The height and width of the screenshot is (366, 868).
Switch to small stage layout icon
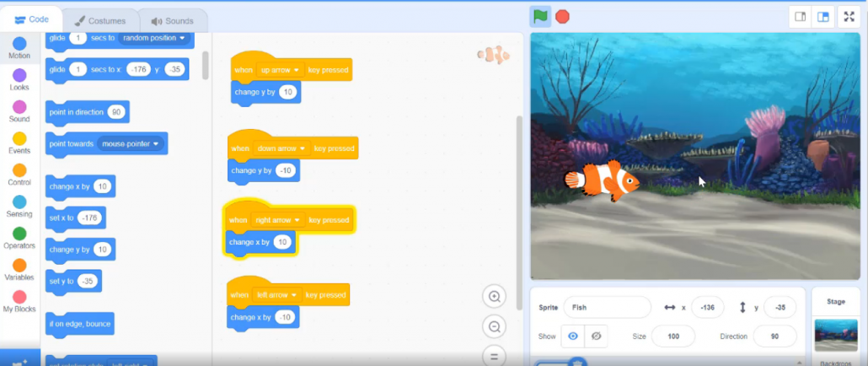pos(801,17)
